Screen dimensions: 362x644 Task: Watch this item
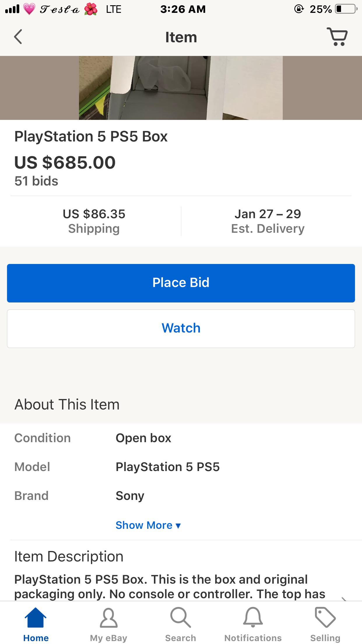point(181,328)
